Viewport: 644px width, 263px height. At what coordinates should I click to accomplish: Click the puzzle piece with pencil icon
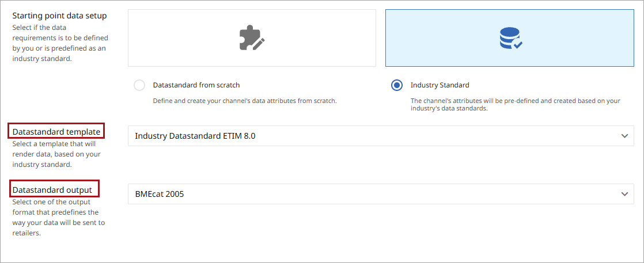252,38
